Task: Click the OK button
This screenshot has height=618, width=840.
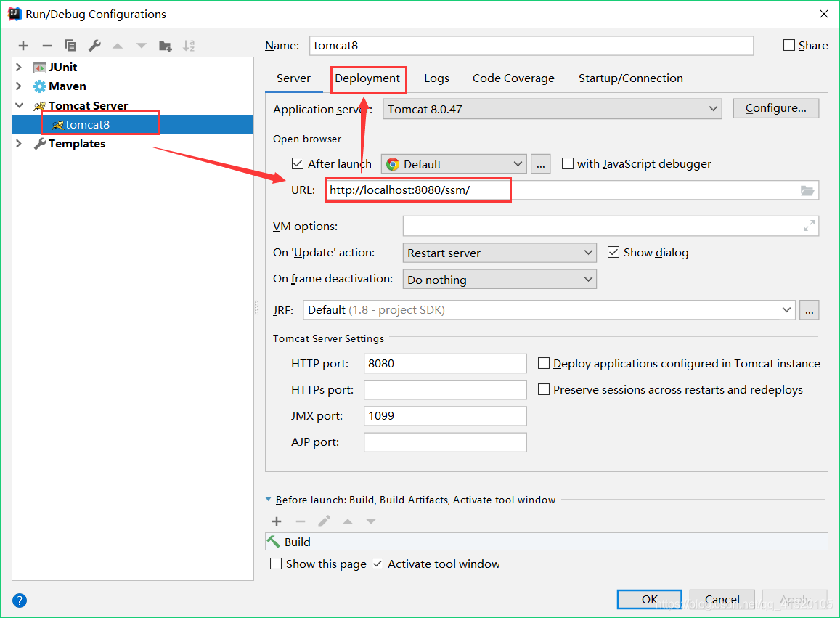Action: [649, 599]
